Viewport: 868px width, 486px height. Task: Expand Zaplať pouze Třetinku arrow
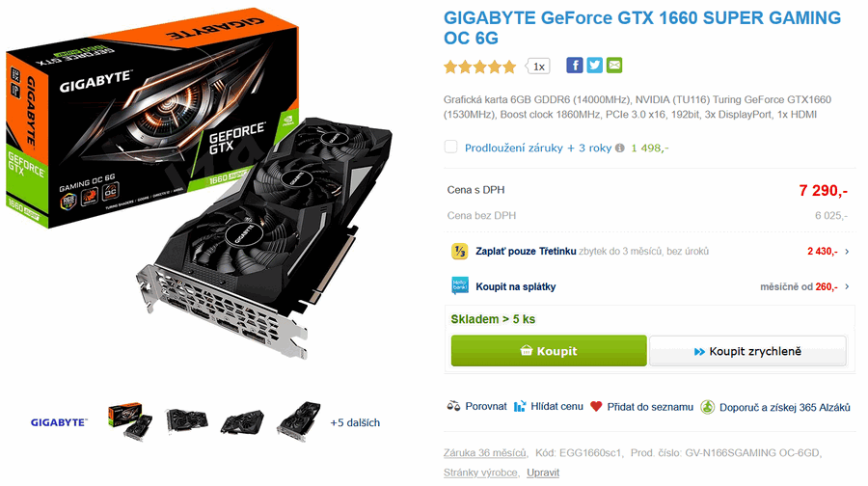coord(847,252)
